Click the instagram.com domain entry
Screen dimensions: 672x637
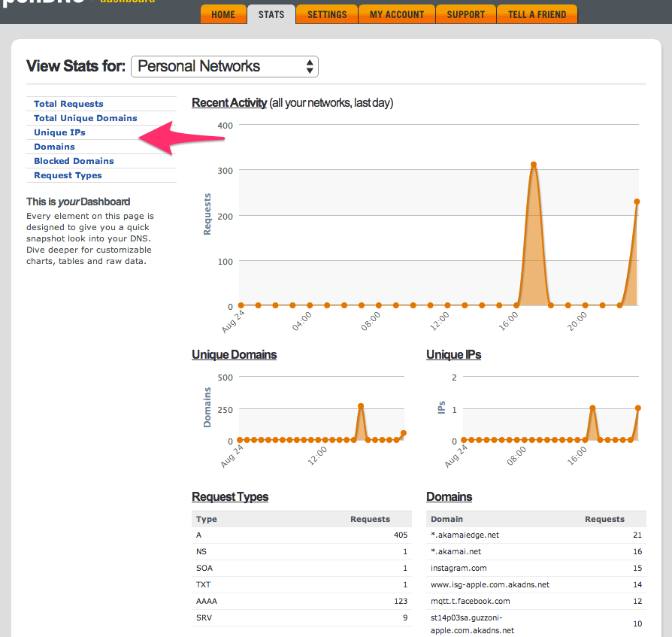459,568
